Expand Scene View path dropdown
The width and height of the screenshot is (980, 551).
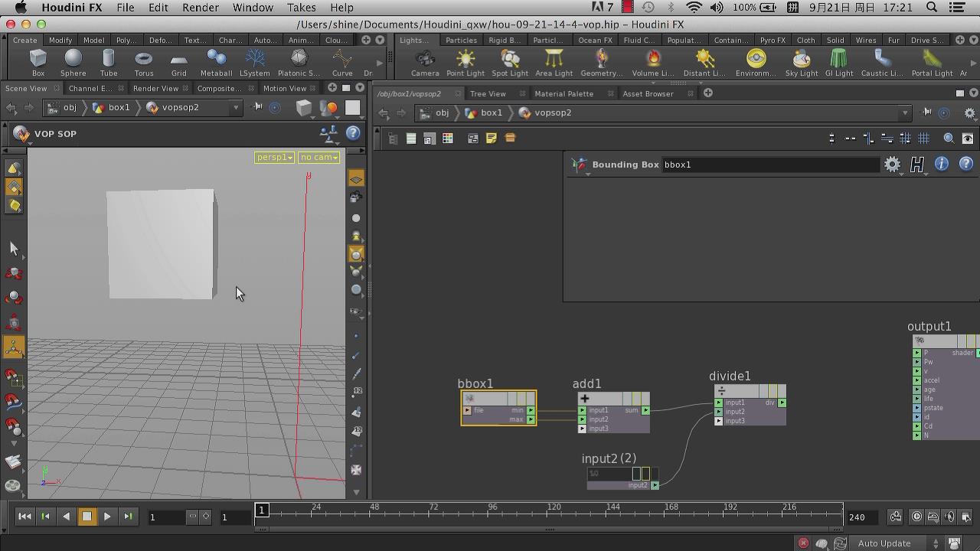point(236,108)
